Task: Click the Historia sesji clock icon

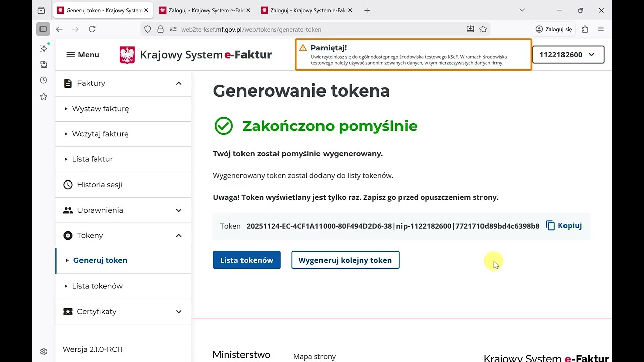Action: tap(68, 185)
